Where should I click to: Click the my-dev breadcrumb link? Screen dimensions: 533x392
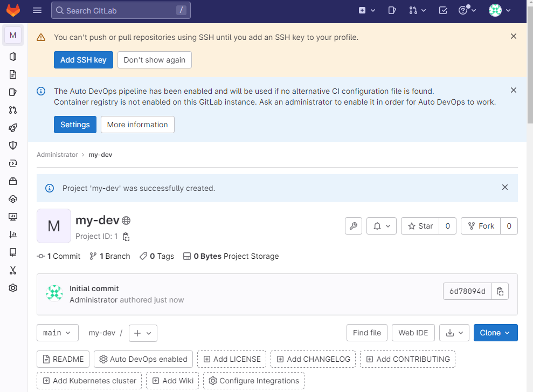pos(100,155)
